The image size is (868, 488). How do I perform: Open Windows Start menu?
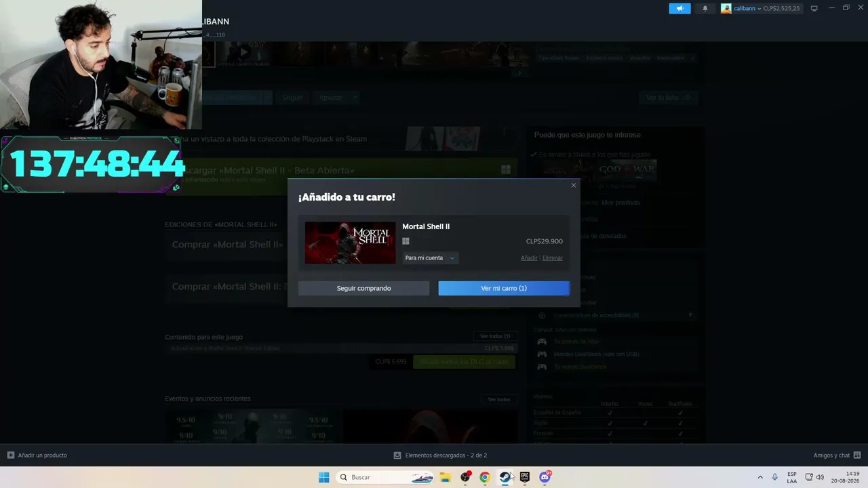point(324,477)
